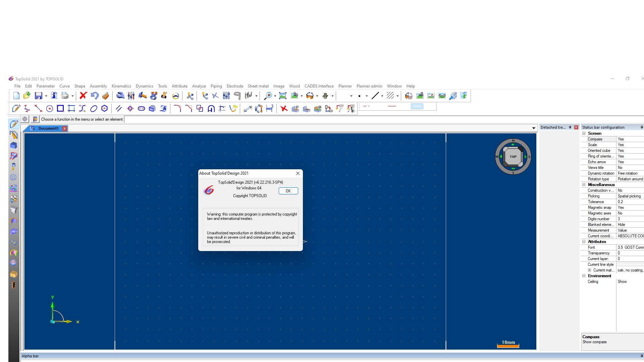Choose the Line tool with red endpoints
Image resolution: width=644 pixels, height=362 pixels.
(x=38, y=108)
